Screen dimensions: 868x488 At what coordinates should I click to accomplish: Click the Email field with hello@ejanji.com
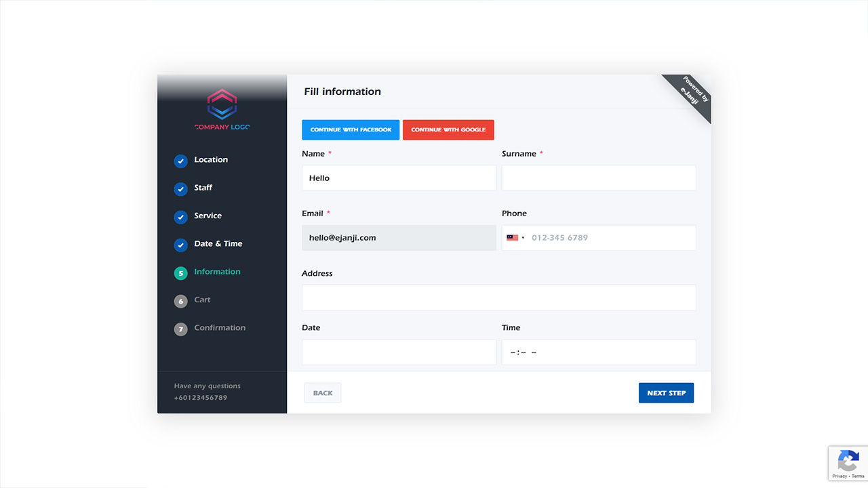click(399, 238)
